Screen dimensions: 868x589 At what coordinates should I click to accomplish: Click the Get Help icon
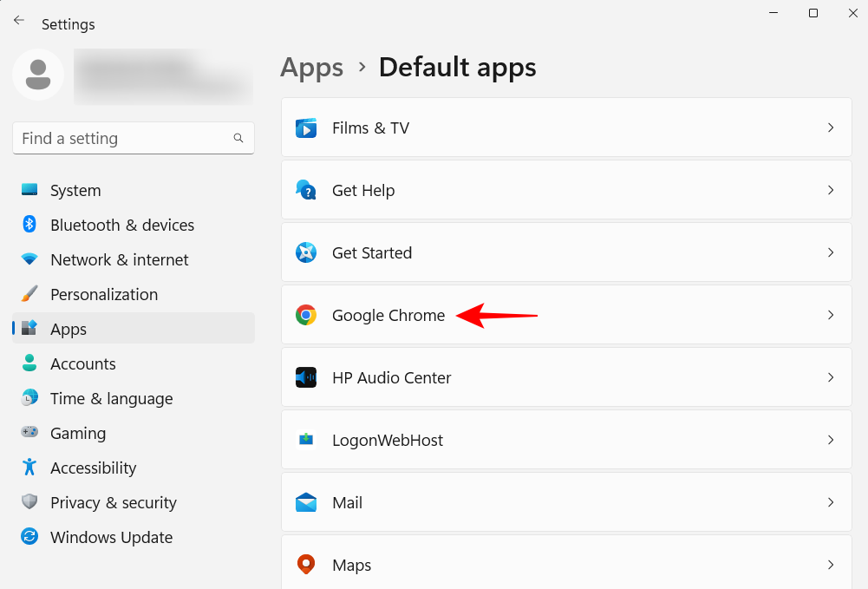pyautogui.click(x=305, y=190)
